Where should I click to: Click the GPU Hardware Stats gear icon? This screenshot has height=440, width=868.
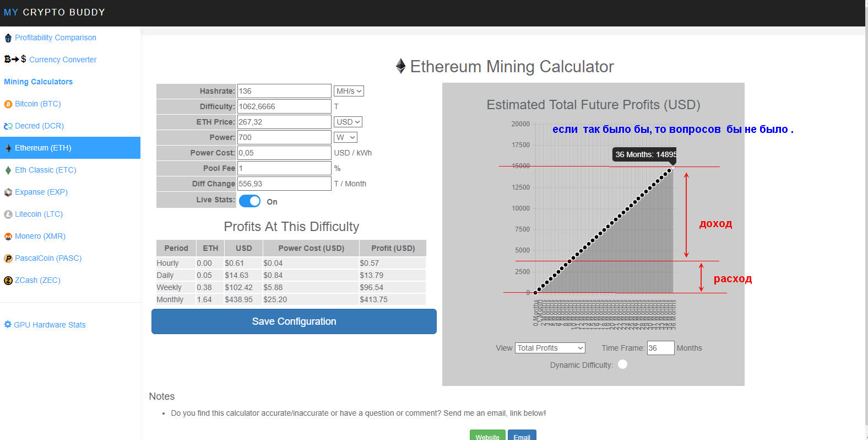(8, 325)
